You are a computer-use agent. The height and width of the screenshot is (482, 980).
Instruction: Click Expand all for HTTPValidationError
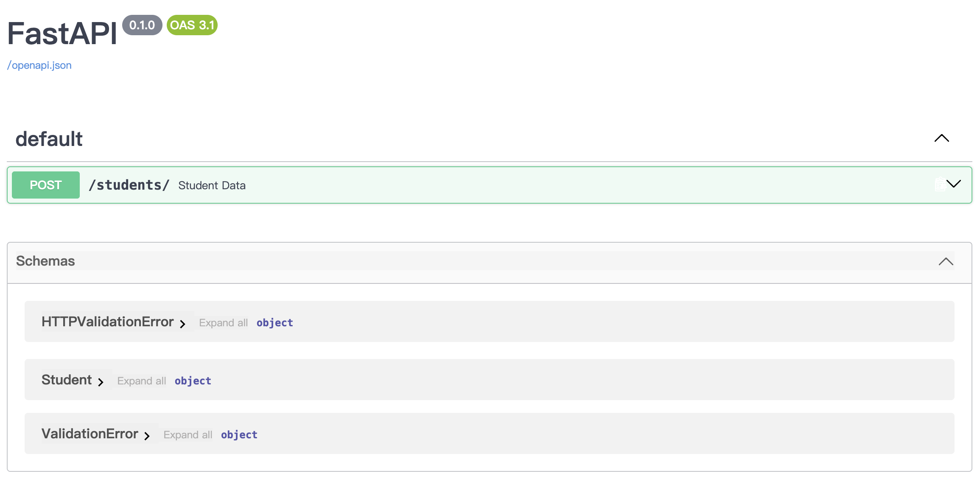pos(223,323)
